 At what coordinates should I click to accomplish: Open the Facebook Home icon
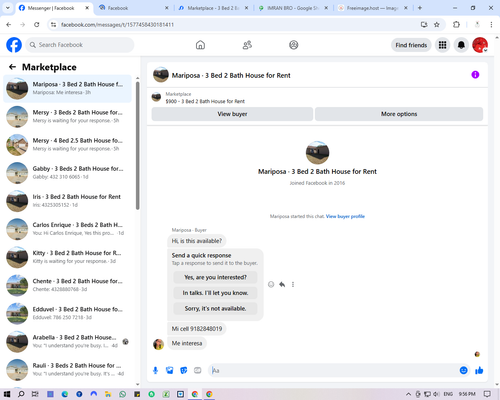200,45
